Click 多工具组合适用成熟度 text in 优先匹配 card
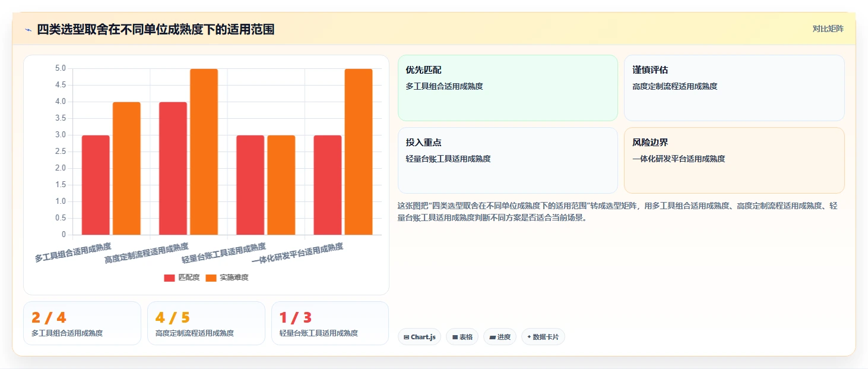 (444, 86)
